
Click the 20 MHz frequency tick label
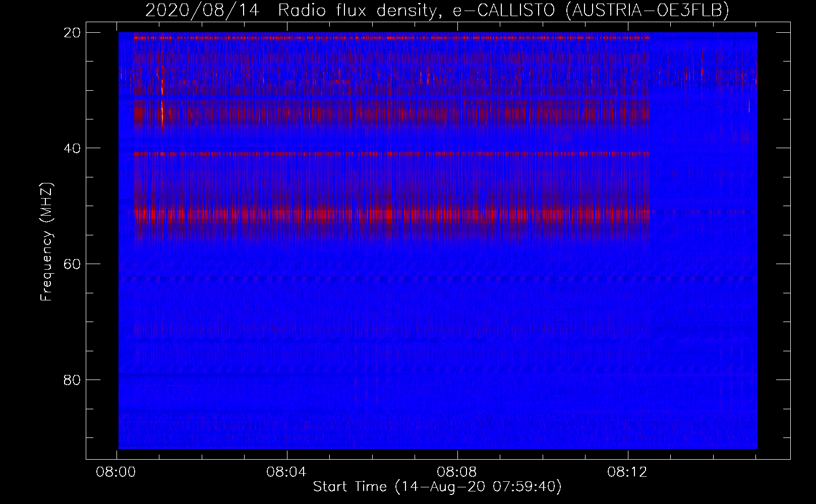72,33
